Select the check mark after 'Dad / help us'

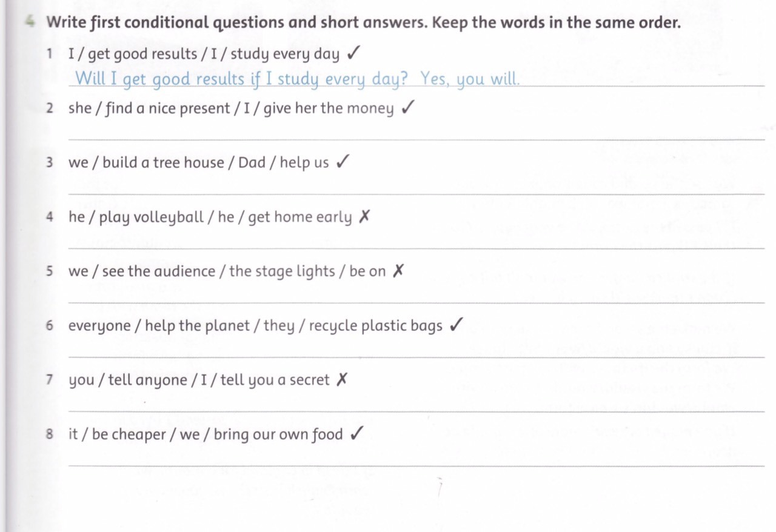point(342,162)
